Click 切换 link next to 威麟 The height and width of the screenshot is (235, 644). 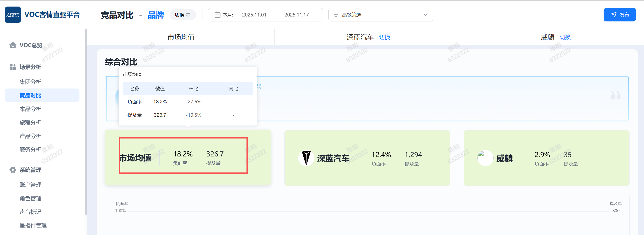[x=565, y=37]
